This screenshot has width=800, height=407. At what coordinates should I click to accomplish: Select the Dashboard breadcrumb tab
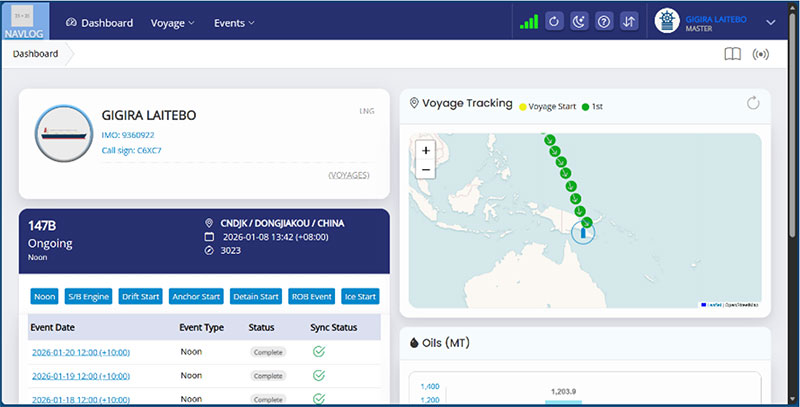[x=36, y=54]
